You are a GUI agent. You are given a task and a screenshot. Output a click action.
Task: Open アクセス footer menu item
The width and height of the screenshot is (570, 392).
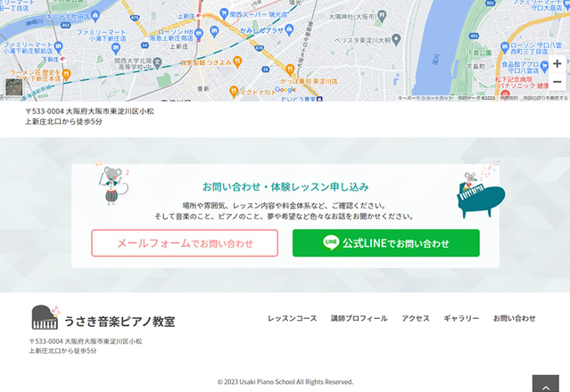(416, 318)
